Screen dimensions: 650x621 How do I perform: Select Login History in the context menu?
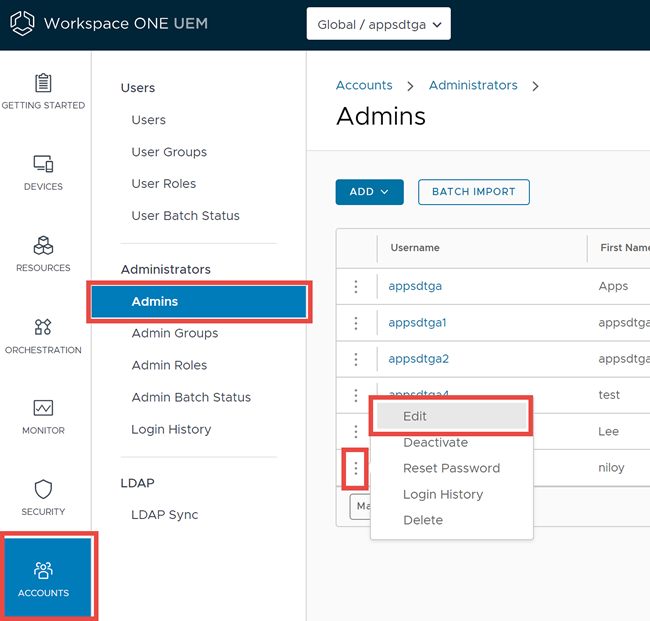click(443, 494)
